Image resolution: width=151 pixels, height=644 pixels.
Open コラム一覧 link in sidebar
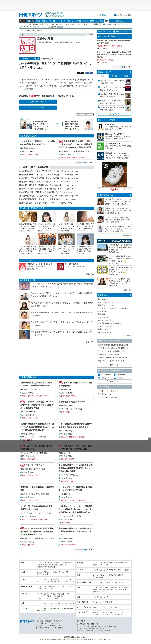127,335
